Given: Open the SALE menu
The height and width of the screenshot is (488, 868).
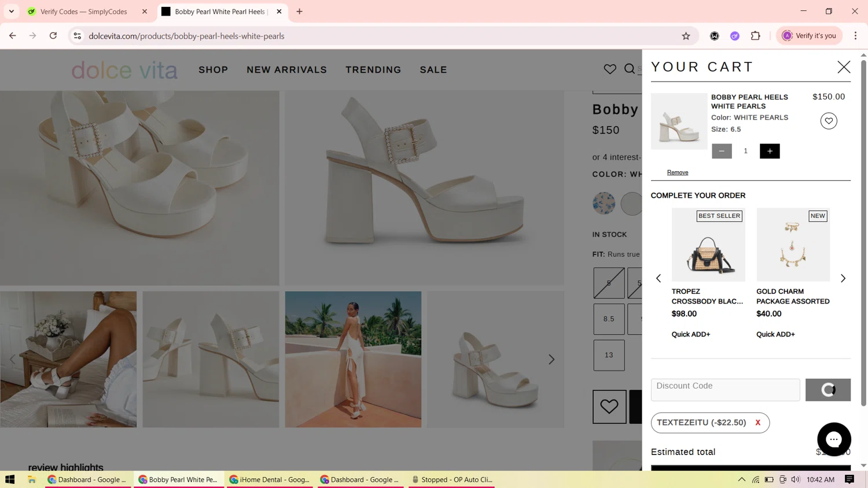Looking at the screenshot, I should point(433,69).
